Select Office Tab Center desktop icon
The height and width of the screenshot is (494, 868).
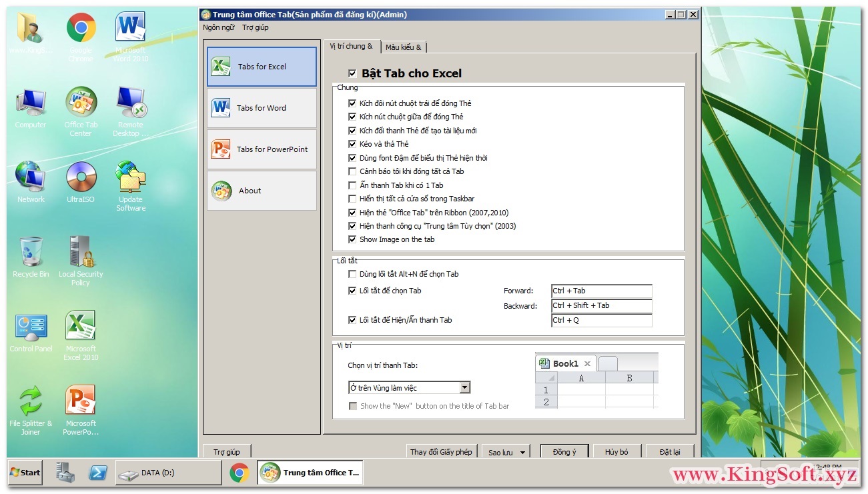[81, 111]
